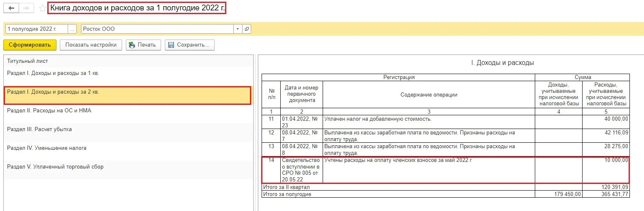
Task: Select Раздел I. Доходы и расходы за 2 кв.
Action: coord(127,95)
